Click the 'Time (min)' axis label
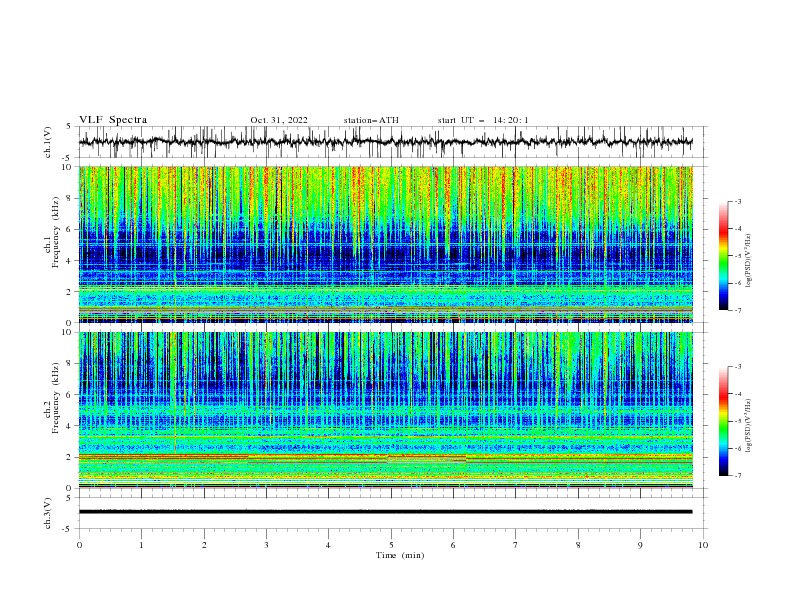This screenshot has width=792, height=612. (400, 555)
